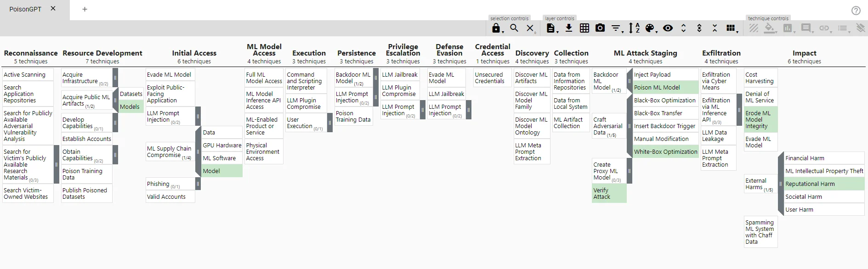Export the layer to Excel grid
868x269 pixels.
click(x=584, y=28)
